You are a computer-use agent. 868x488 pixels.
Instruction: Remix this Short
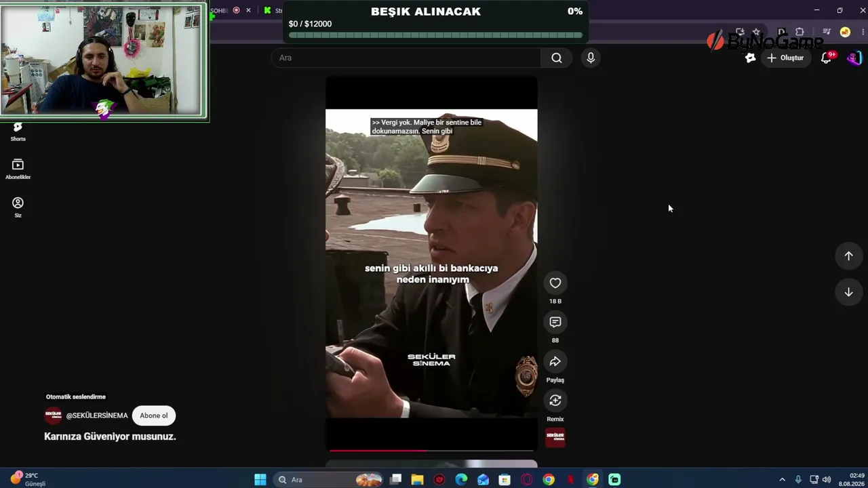pyautogui.click(x=555, y=401)
